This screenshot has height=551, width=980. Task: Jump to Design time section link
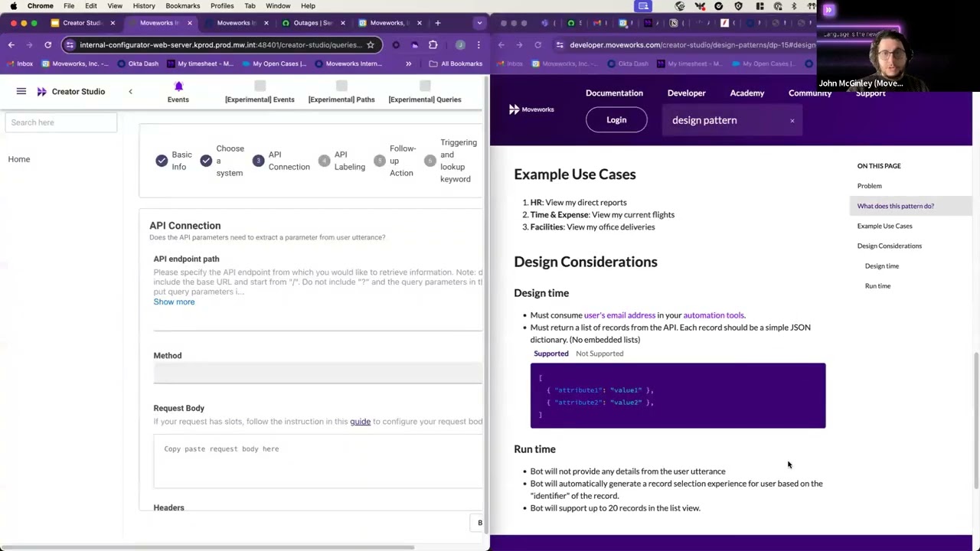click(881, 266)
